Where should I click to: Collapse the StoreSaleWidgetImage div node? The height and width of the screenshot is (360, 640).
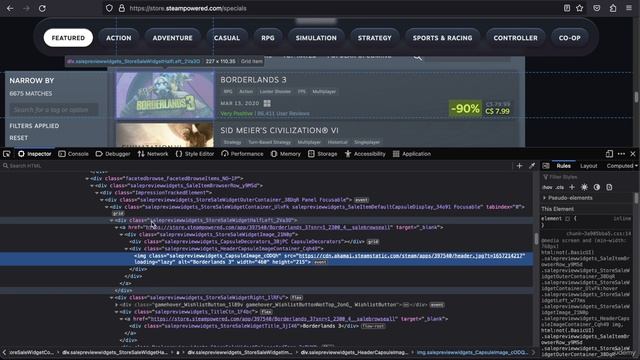click(121, 235)
